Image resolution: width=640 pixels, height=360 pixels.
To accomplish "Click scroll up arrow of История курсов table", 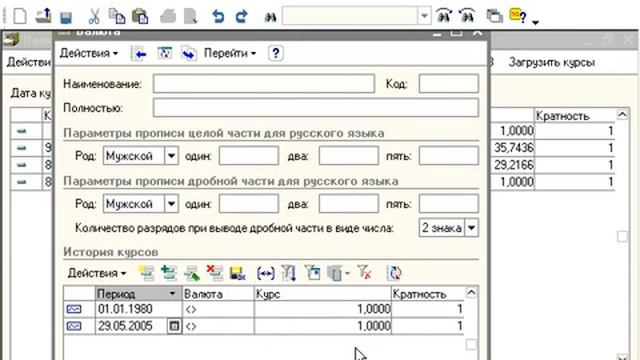I will (471, 293).
